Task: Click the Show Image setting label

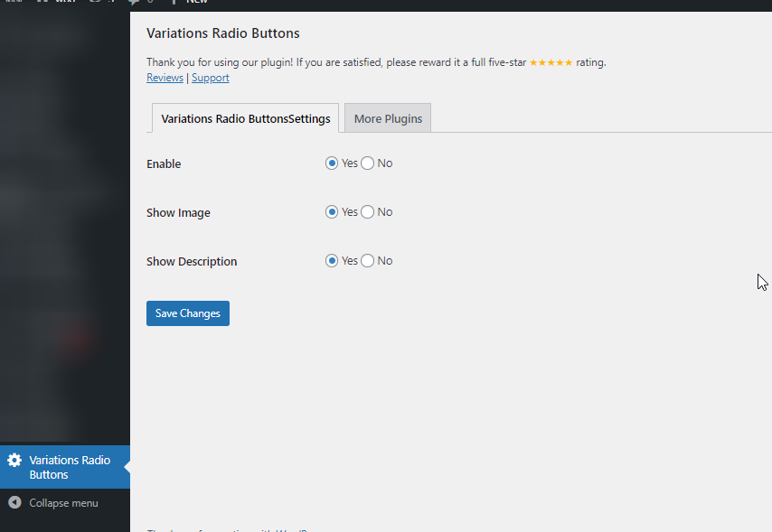Action: tap(178, 212)
